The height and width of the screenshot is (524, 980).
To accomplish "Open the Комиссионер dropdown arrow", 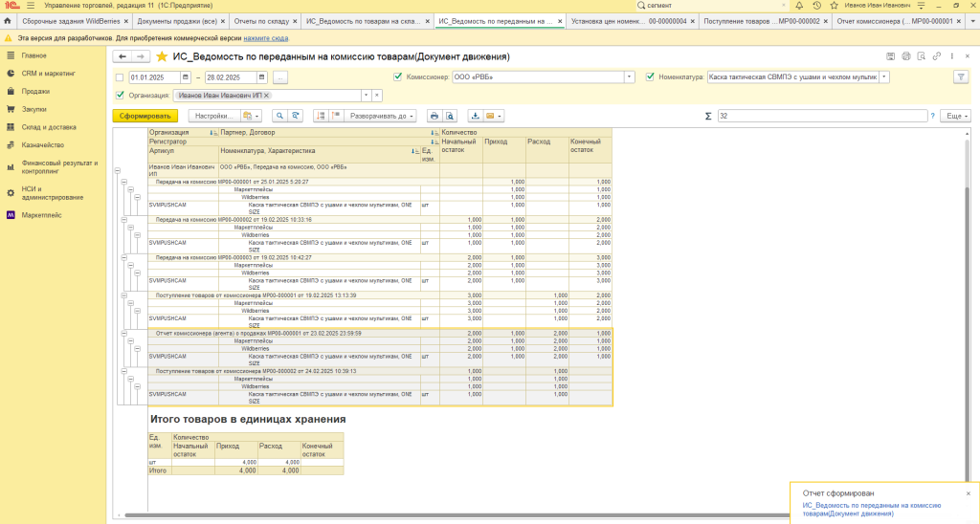I will [x=630, y=76].
